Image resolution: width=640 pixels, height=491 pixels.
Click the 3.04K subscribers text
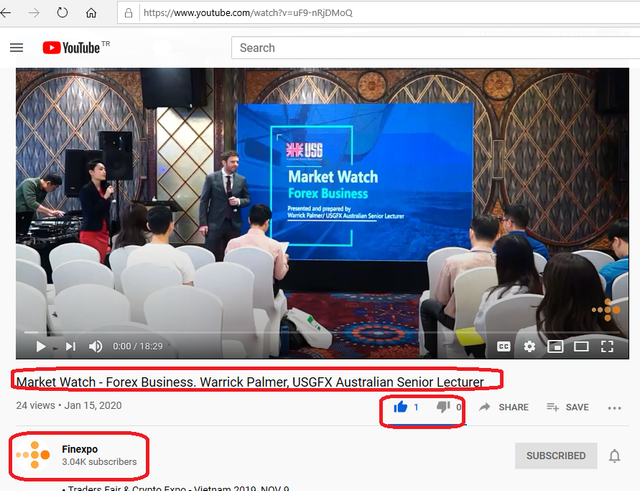pos(99,462)
